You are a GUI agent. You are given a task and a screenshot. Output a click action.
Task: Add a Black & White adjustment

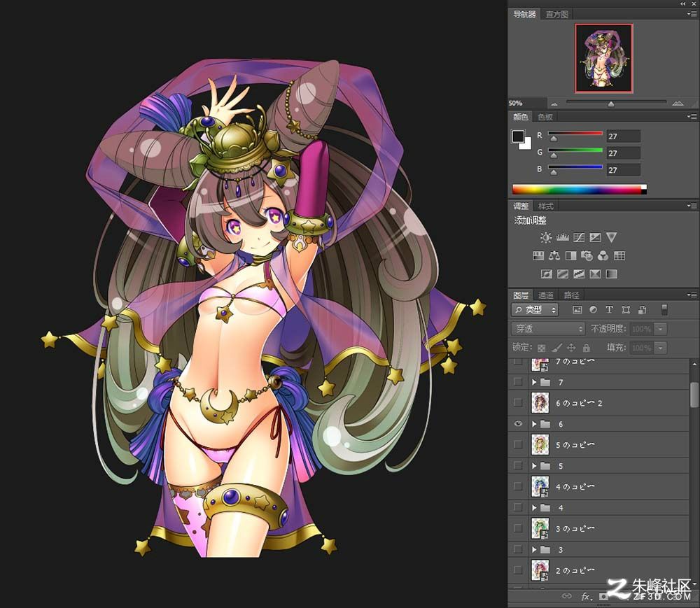pyautogui.click(x=570, y=255)
